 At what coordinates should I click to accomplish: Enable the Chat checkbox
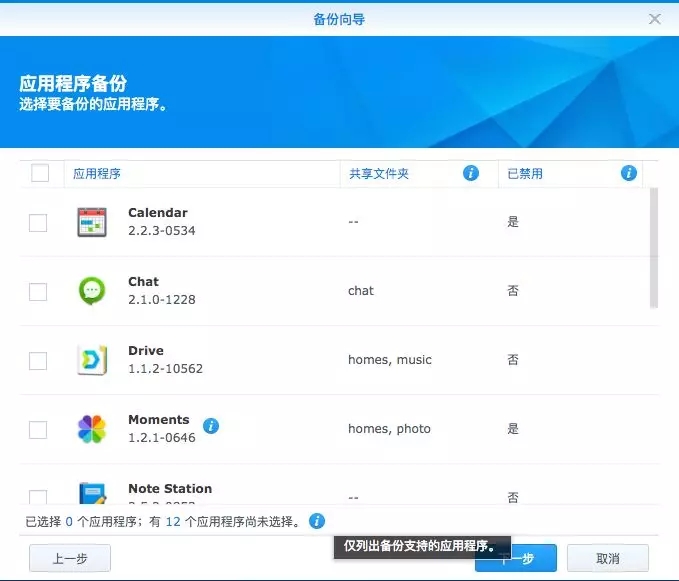pyautogui.click(x=38, y=292)
